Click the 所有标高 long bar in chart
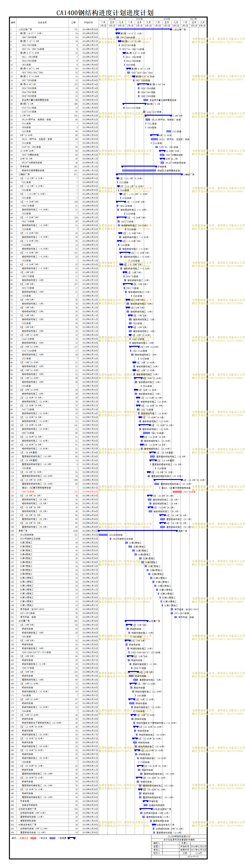The width and height of the screenshot is (245, 868). [139, 167]
